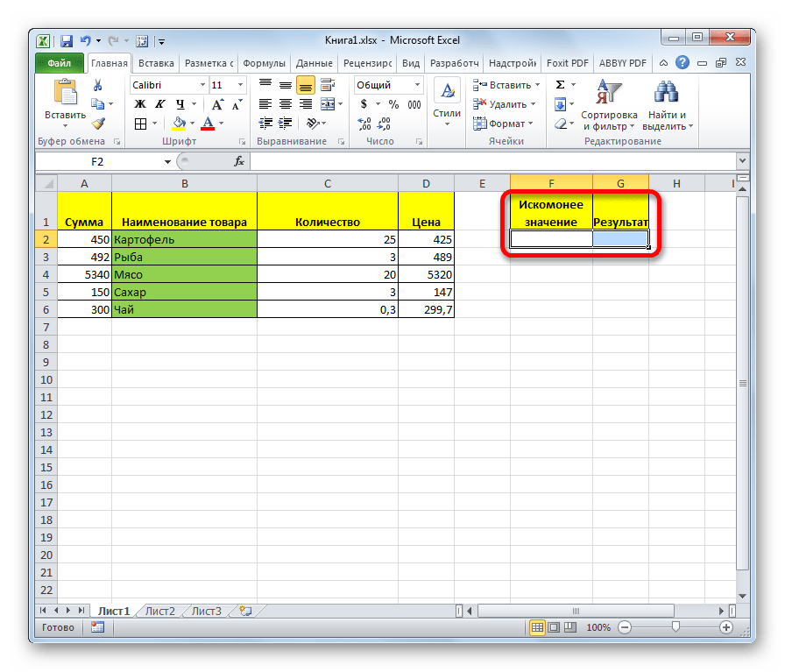This screenshot has height=672, width=785.
Task: Undo the last action
Action: (86, 40)
